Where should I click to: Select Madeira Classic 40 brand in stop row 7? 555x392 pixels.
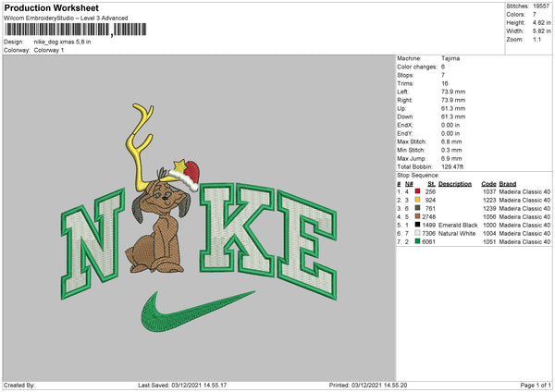point(524,242)
